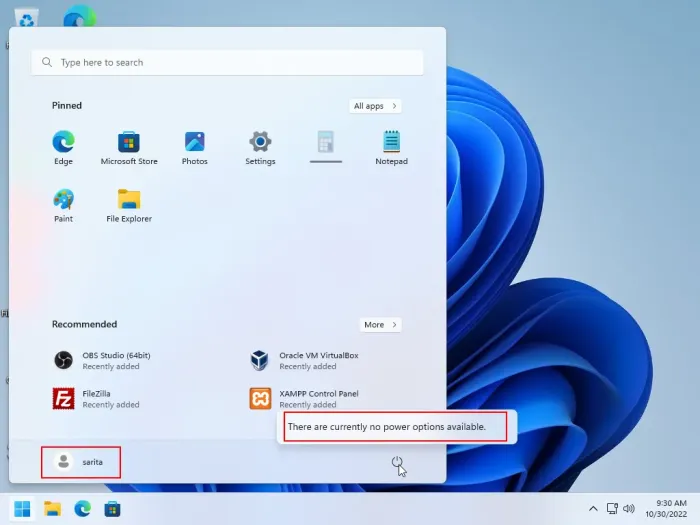Click the no power options tooltip text
The width and height of the screenshot is (700, 525).
[387, 427]
